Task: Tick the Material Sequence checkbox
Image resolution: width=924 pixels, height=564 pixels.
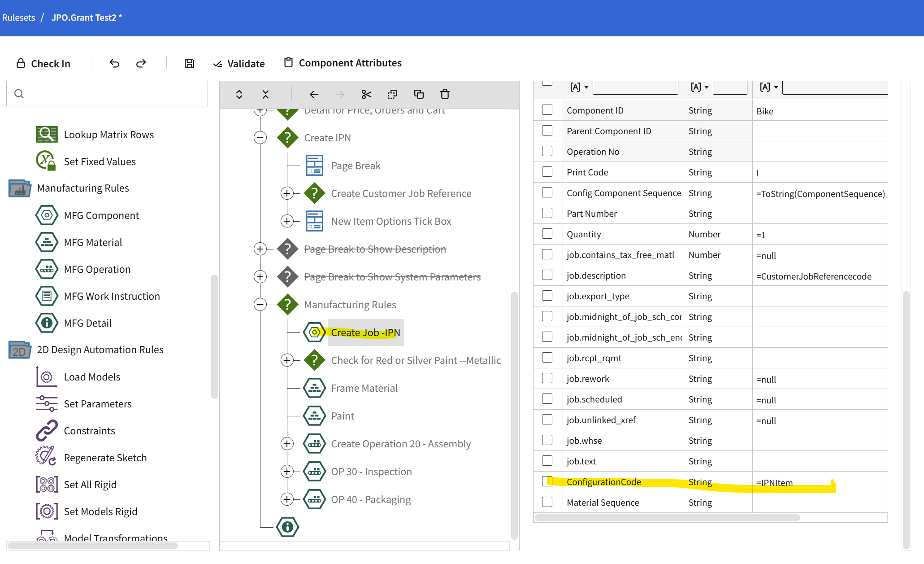Action: click(547, 502)
